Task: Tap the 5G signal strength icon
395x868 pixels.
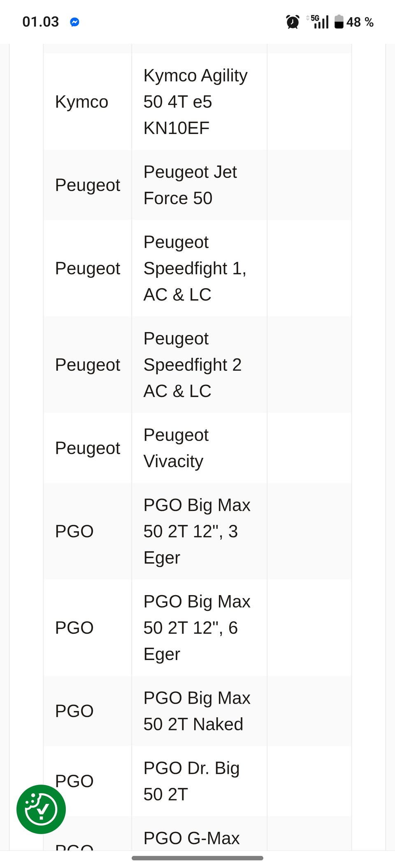Action: 318,22
